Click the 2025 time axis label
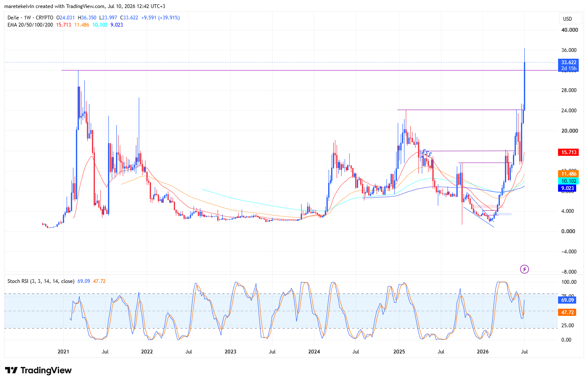This screenshot has width=588, height=383. 399,352
